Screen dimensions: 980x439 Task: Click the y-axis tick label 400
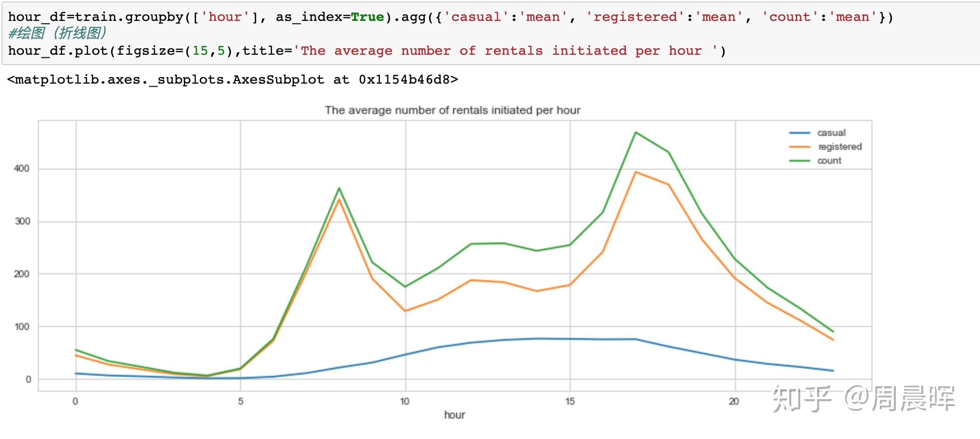(x=22, y=169)
